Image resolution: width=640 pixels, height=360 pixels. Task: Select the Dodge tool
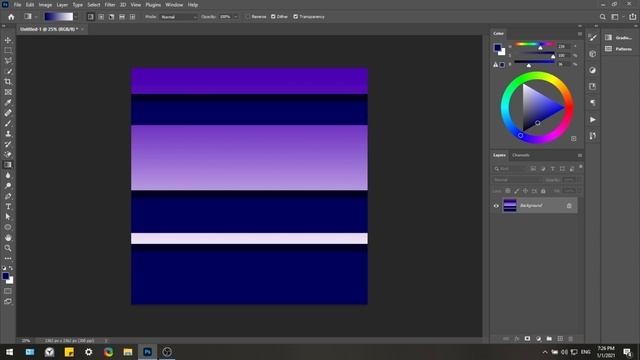click(8, 186)
